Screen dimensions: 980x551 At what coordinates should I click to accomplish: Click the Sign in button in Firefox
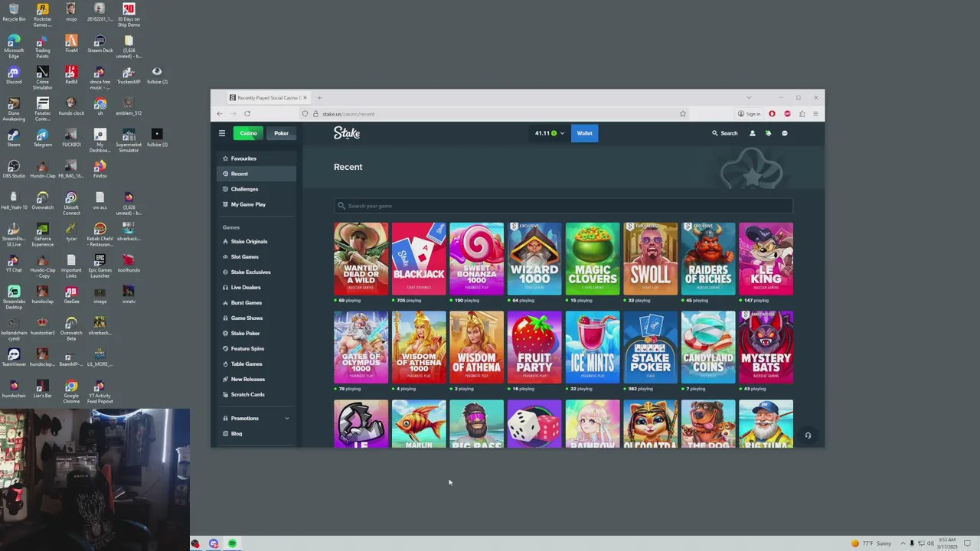750,113
